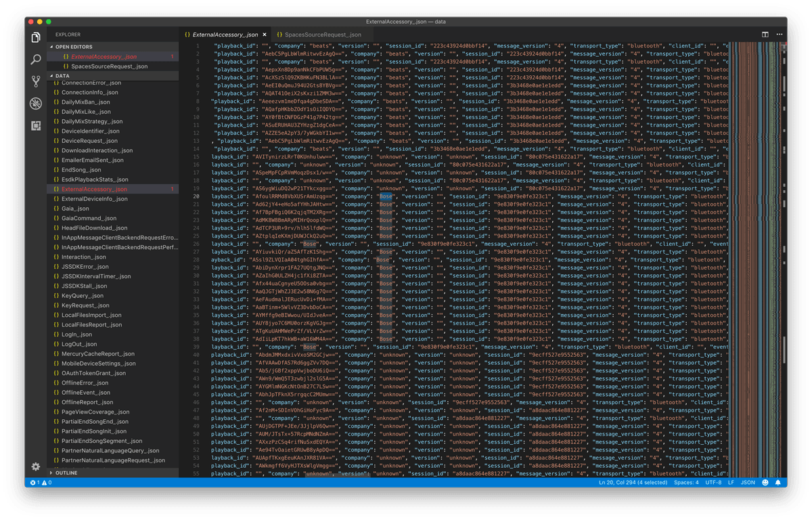The height and width of the screenshot is (520, 812).
Task: Open the Source Control view
Action: 36,82
